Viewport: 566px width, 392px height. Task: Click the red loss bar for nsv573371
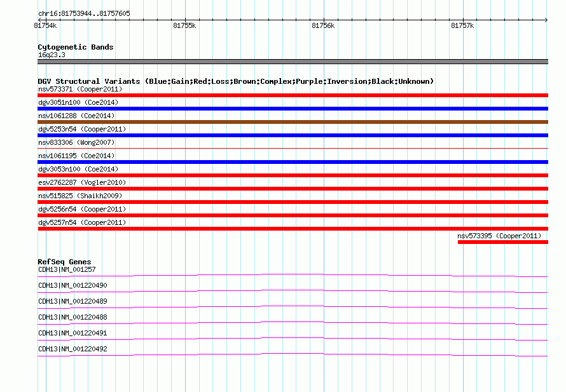click(x=293, y=95)
